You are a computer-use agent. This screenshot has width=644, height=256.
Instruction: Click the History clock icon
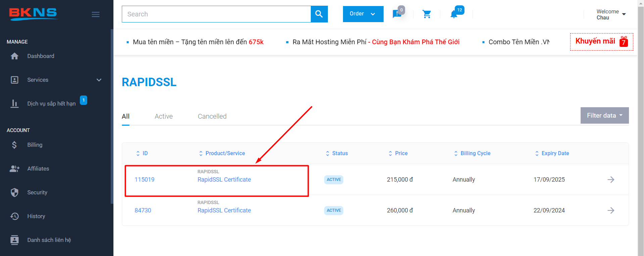[x=14, y=216]
